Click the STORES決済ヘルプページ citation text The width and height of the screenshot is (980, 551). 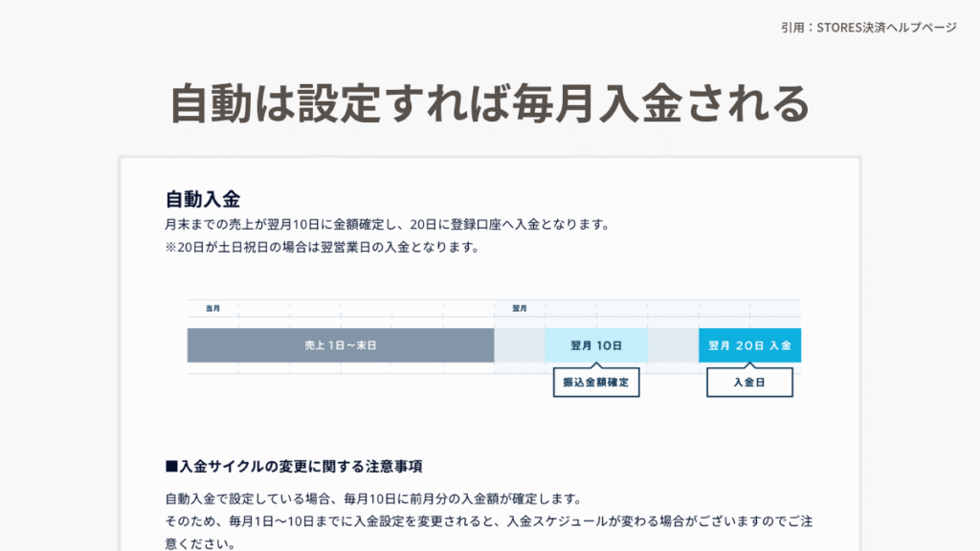pos(868,28)
